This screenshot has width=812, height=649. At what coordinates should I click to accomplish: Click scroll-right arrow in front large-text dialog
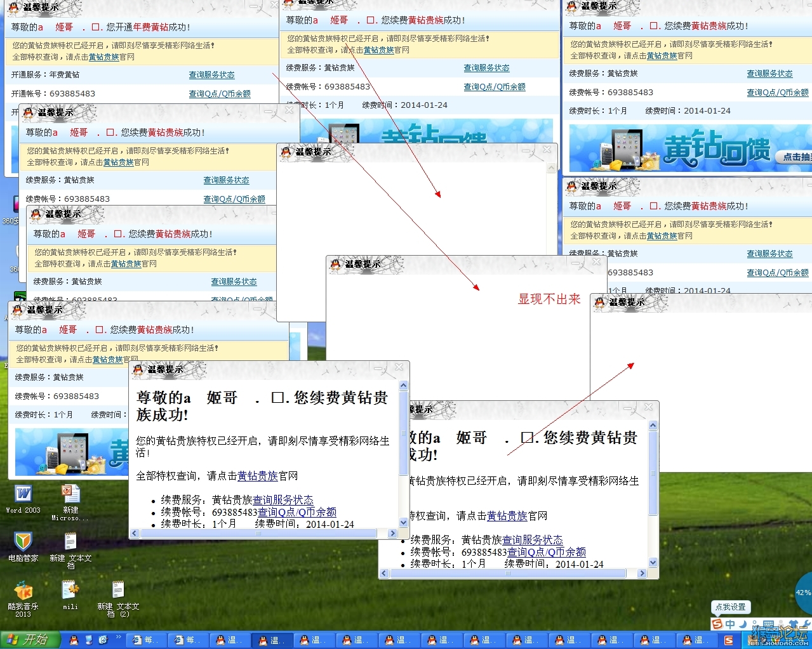[x=393, y=534]
